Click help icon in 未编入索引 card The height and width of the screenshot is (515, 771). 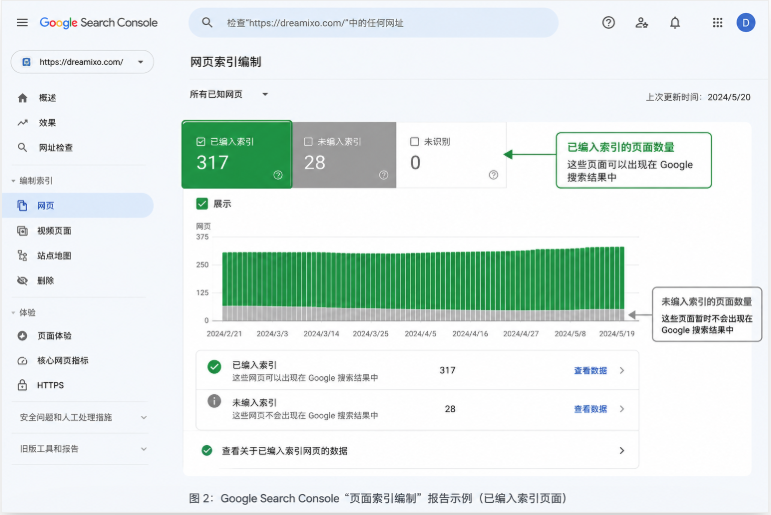tap(384, 175)
